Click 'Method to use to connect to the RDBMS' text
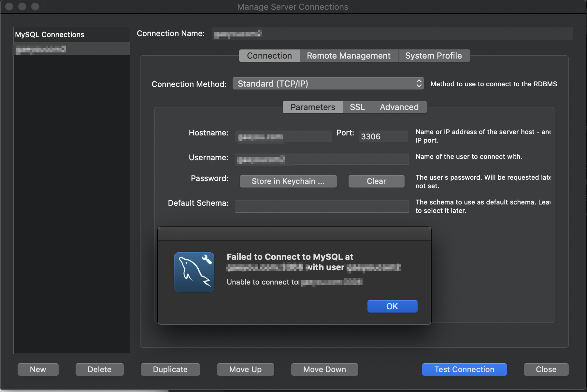587x392 pixels. [494, 84]
